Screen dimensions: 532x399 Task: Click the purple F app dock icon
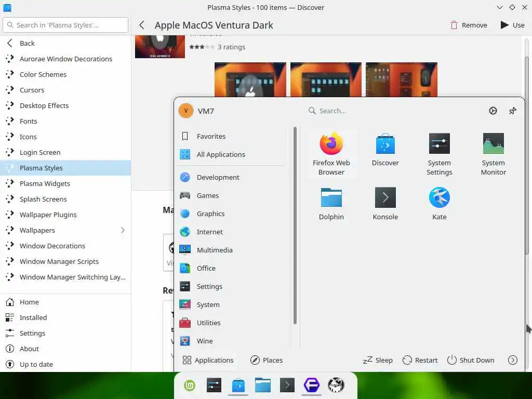(312, 385)
